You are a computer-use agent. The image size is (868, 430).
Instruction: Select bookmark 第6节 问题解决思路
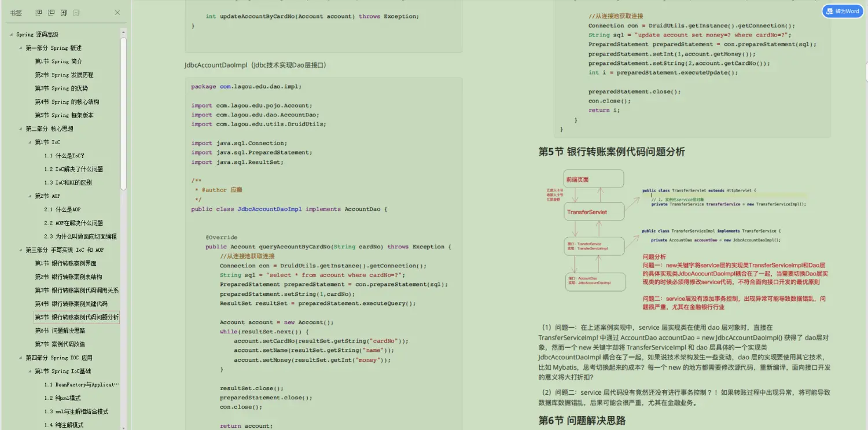click(x=60, y=330)
